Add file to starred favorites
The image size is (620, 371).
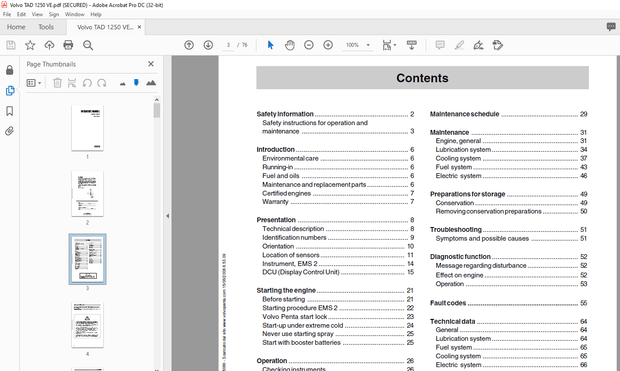30,45
